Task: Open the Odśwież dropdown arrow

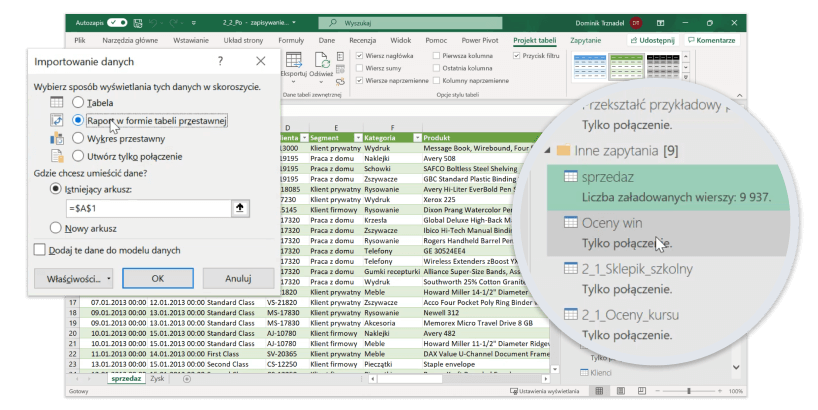Action: point(321,82)
